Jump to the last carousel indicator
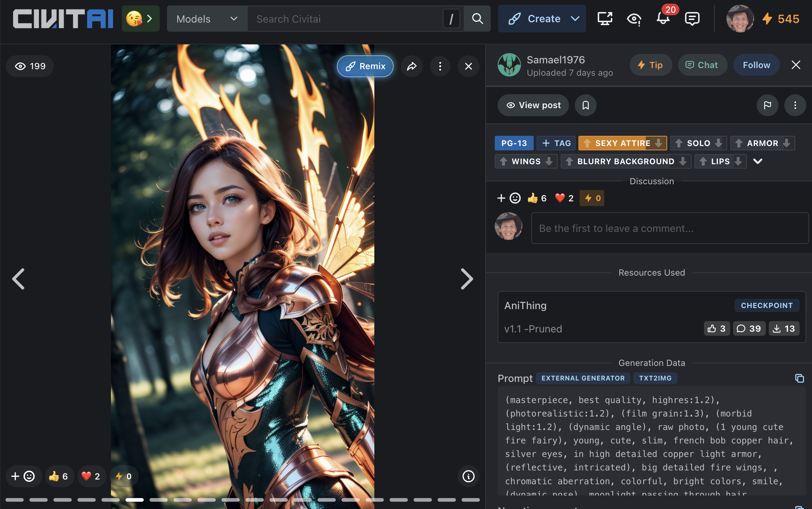This screenshot has width=812, height=509. point(470,500)
